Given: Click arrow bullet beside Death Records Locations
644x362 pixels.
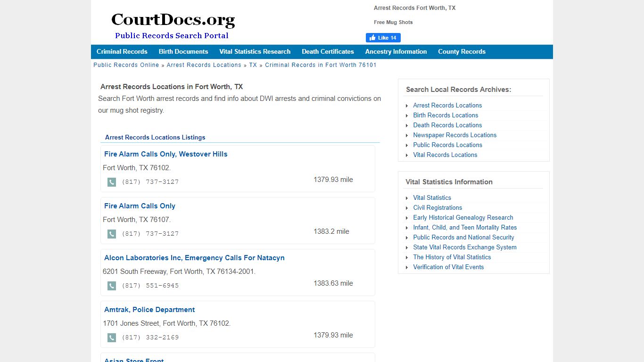Looking at the screenshot, I should pyautogui.click(x=407, y=125).
